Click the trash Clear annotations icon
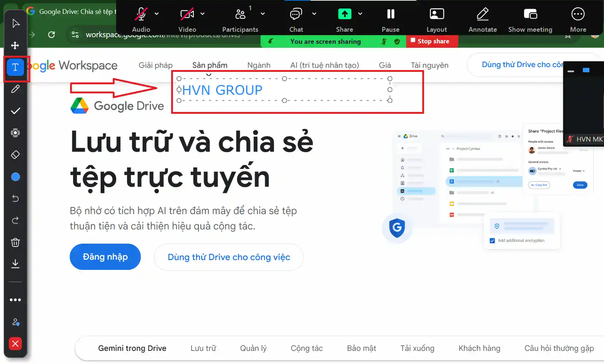This screenshot has width=604, height=364. pyautogui.click(x=15, y=243)
